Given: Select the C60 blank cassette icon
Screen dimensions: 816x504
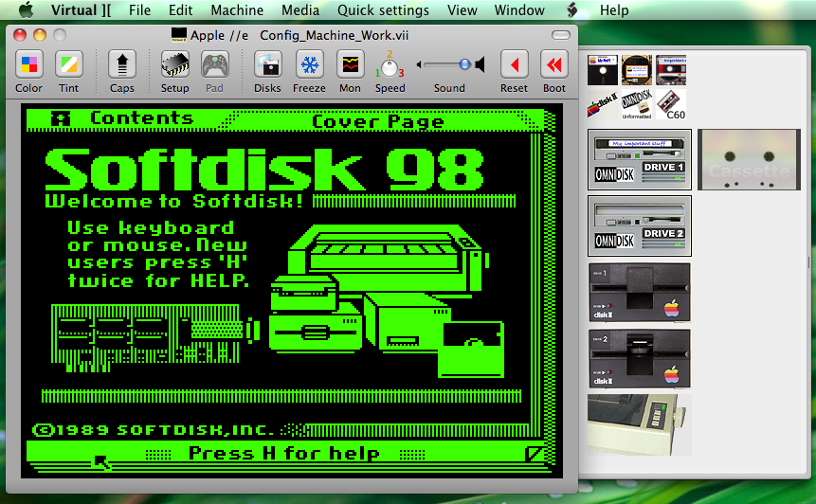Looking at the screenshot, I should 671,104.
